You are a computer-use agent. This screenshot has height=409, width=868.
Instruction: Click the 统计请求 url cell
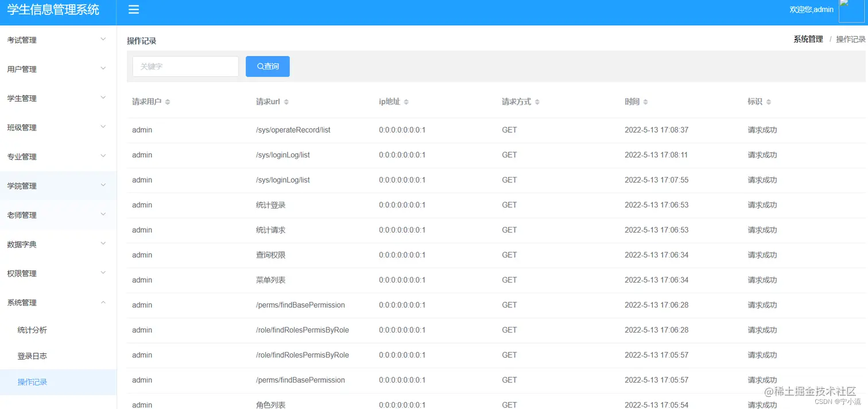click(x=271, y=230)
